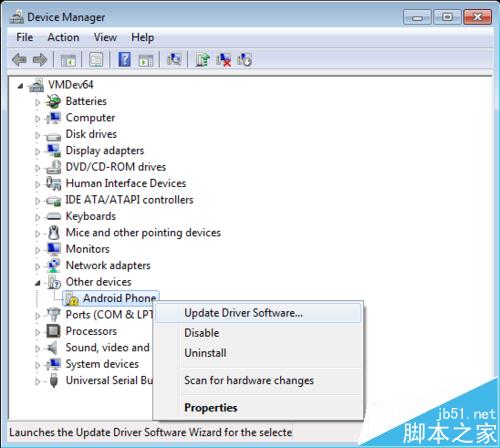Expand the Disk drives node
The image size is (500, 448).
(38, 135)
